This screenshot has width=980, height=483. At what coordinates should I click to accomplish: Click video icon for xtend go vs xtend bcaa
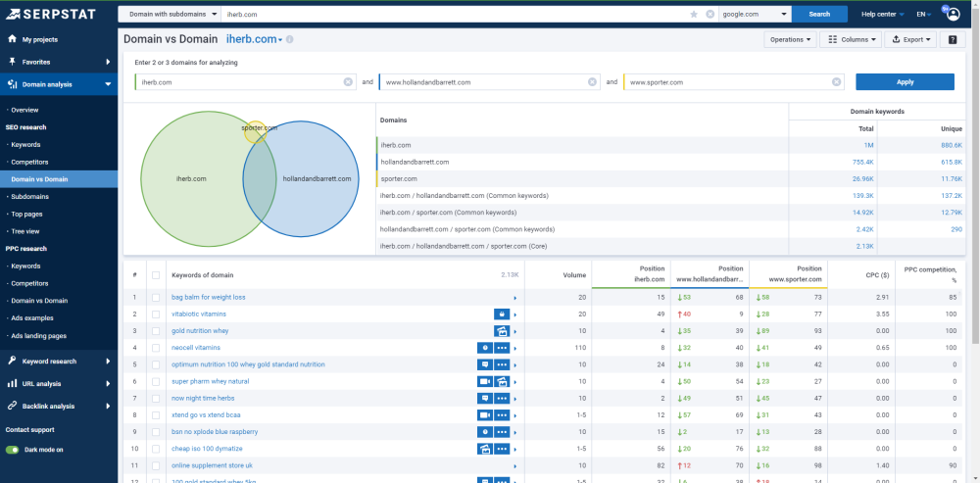[x=485, y=414]
